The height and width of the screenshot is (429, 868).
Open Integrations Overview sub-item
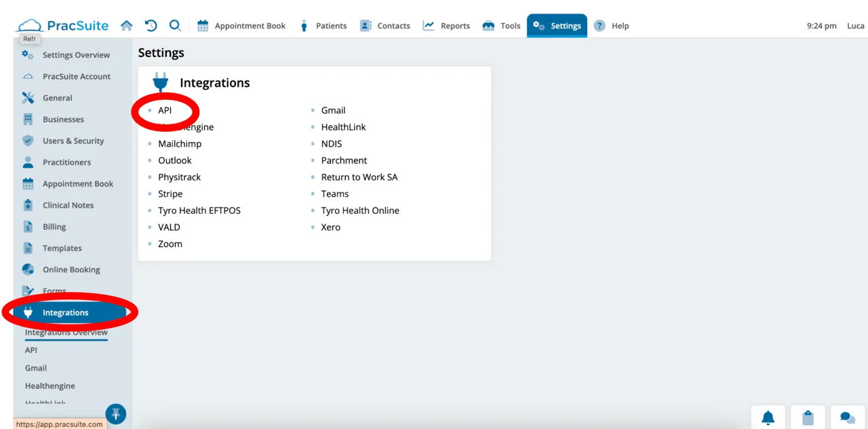66,333
